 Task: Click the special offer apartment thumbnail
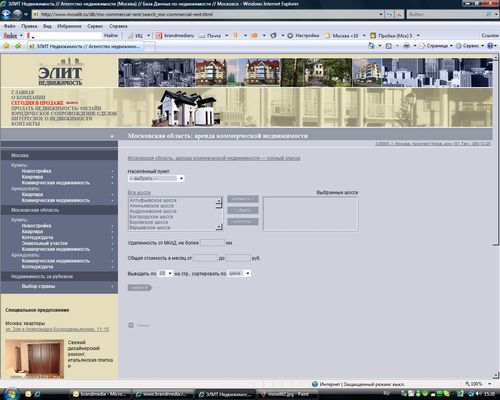34,359
